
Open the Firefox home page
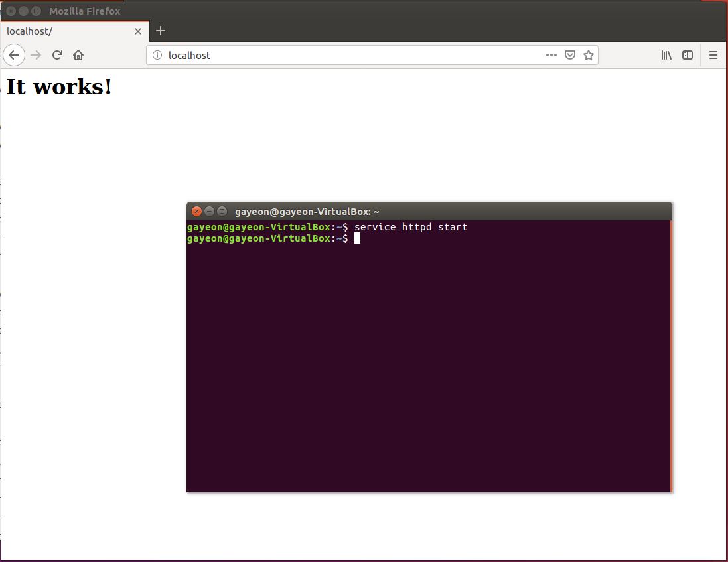78,55
